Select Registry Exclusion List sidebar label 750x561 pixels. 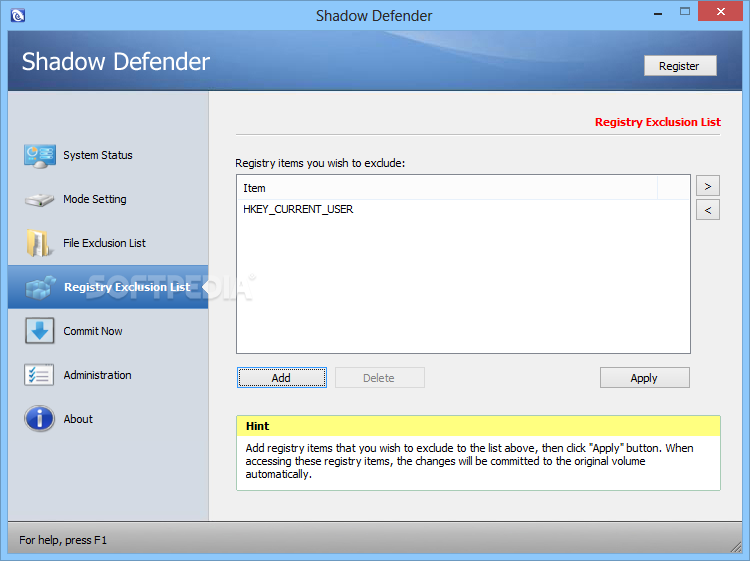click(127, 287)
